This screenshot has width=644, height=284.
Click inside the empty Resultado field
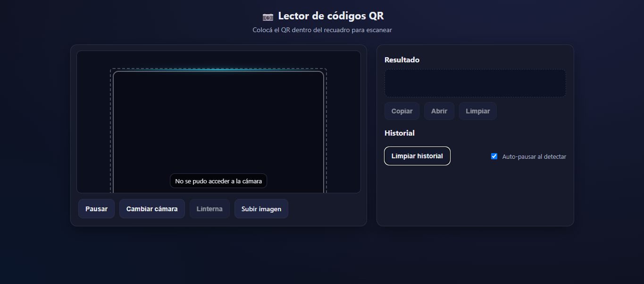point(475,83)
